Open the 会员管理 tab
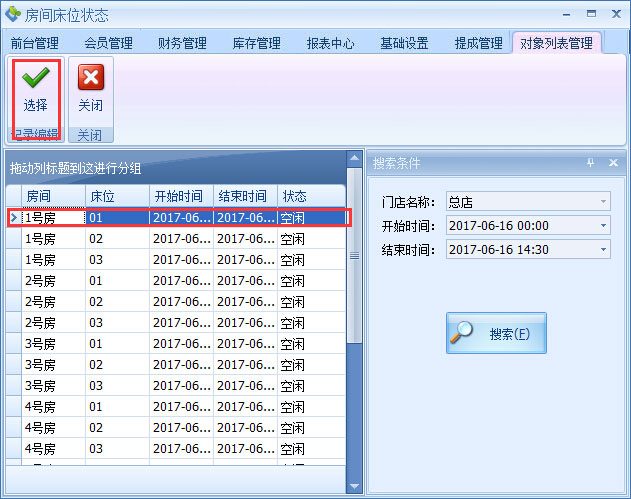Image resolution: width=631 pixels, height=499 pixels. pyautogui.click(x=108, y=44)
